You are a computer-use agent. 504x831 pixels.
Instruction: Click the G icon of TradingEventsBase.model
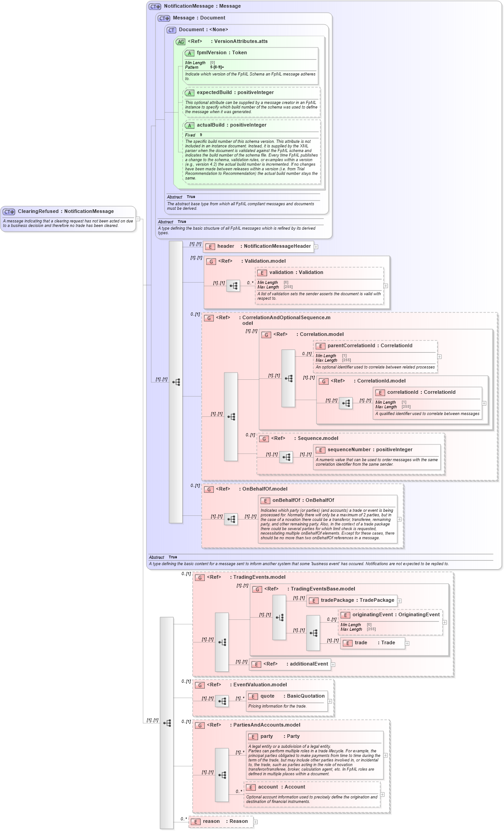[x=257, y=589]
